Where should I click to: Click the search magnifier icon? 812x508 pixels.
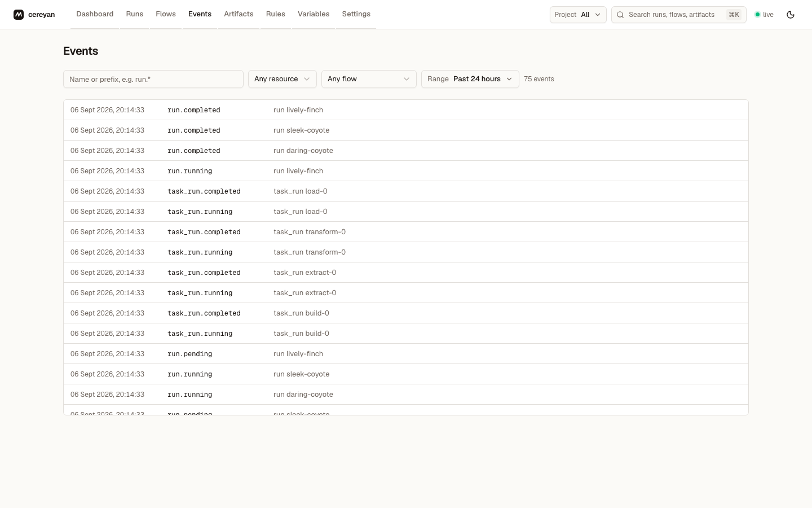click(620, 15)
